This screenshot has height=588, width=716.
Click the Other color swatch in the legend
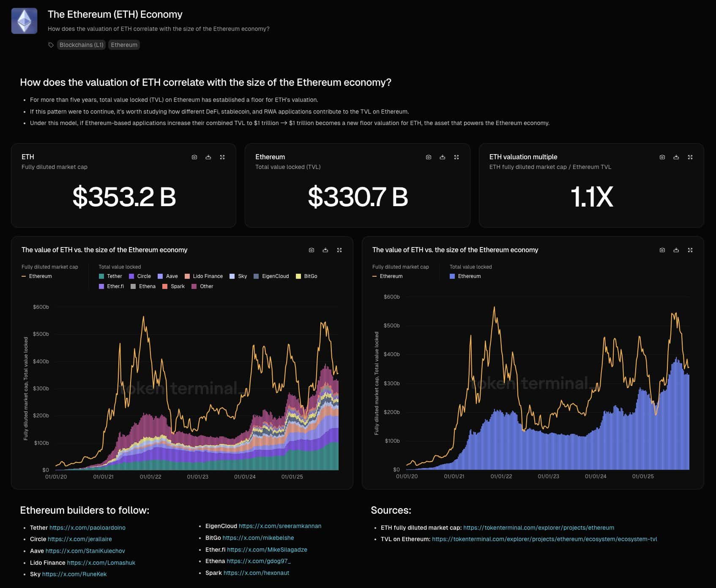click(x=194, y=286)
